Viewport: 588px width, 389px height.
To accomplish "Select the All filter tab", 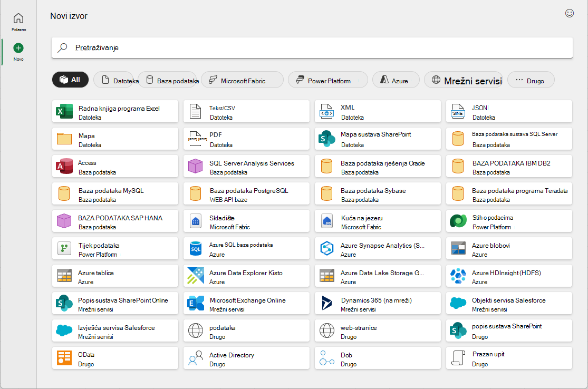I will pos(71,80).
